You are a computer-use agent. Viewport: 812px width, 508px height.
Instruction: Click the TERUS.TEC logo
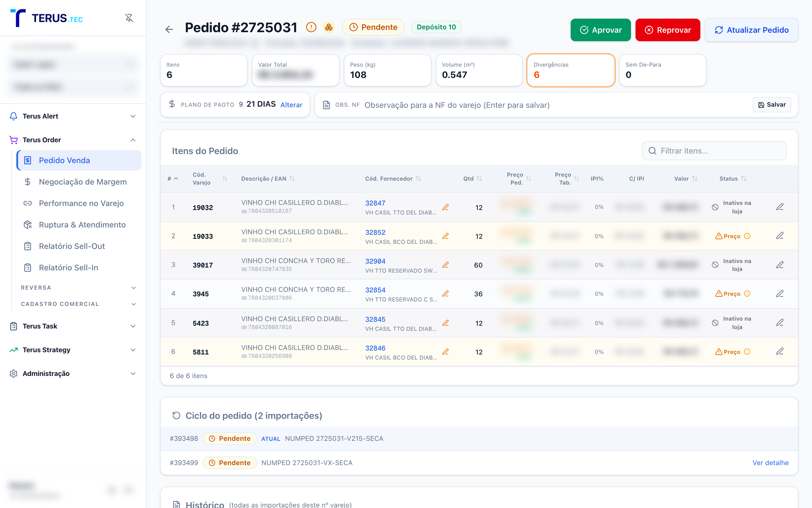tap(47, 18)
